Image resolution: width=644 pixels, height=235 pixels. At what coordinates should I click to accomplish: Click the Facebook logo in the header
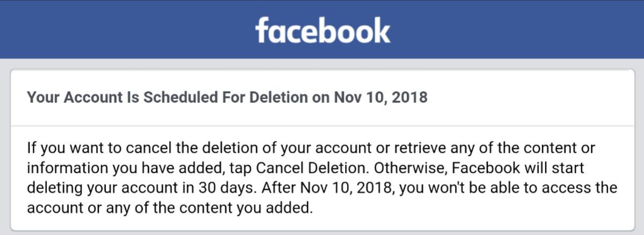(x=323, y=30)
